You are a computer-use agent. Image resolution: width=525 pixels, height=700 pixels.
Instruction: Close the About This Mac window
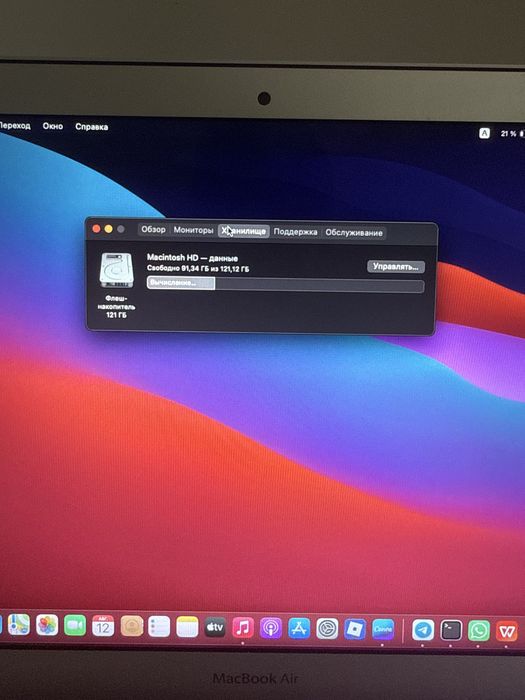(96, 229)
